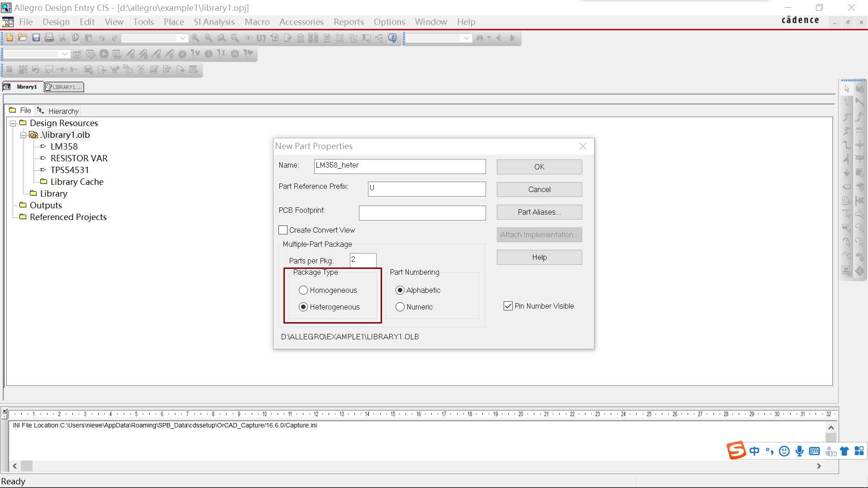Click the Select arrow tool in right palette
The image size is (868, 488).
pos(847,89)
